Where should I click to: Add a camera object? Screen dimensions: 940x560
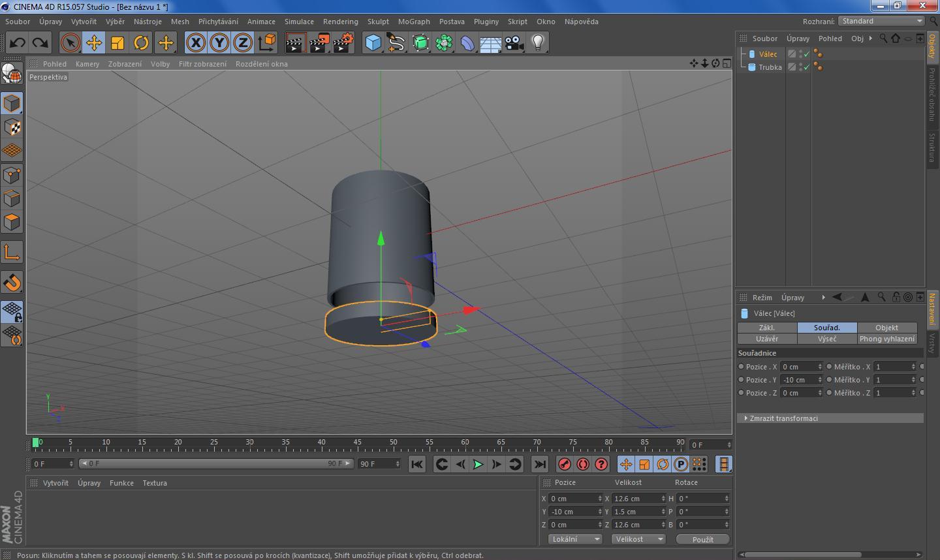click(514, 43)
